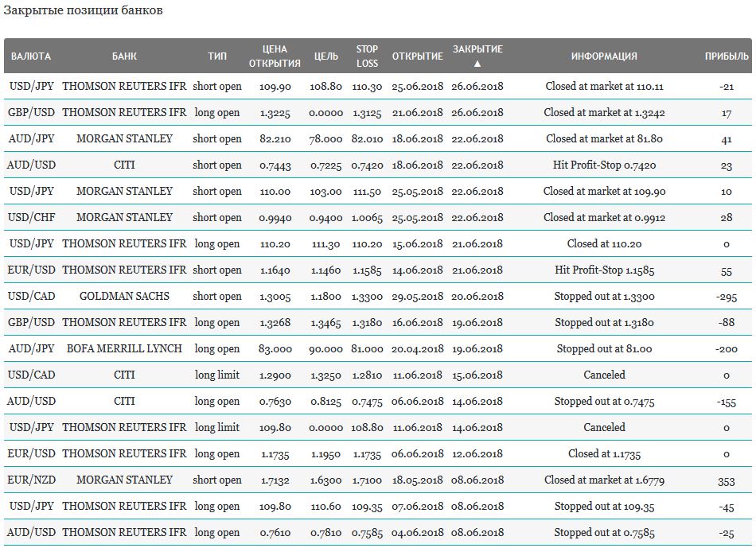
Task: Click the ИНФОРМАЦИЯ column header
Action: [x=604, y=56]
